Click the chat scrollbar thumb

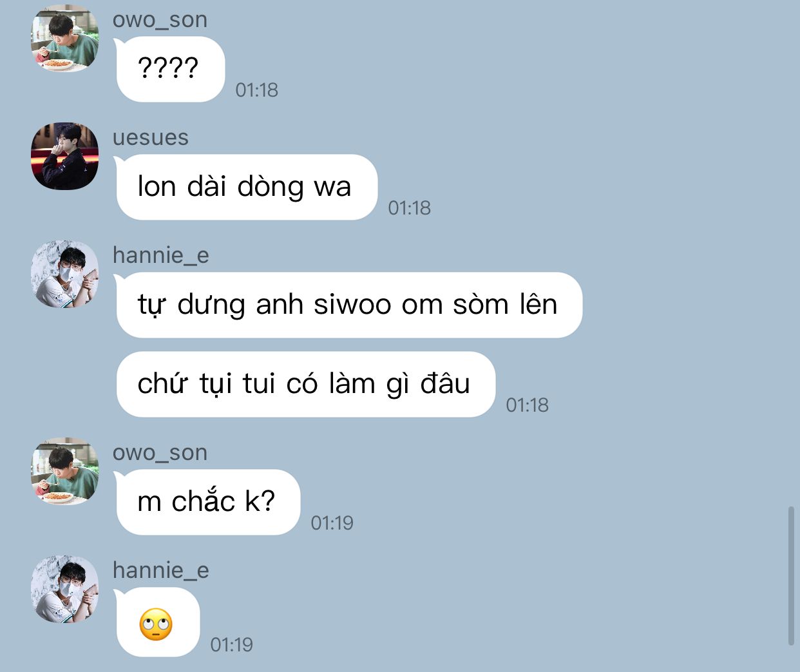pyautogui.click(x=791, y=576)
